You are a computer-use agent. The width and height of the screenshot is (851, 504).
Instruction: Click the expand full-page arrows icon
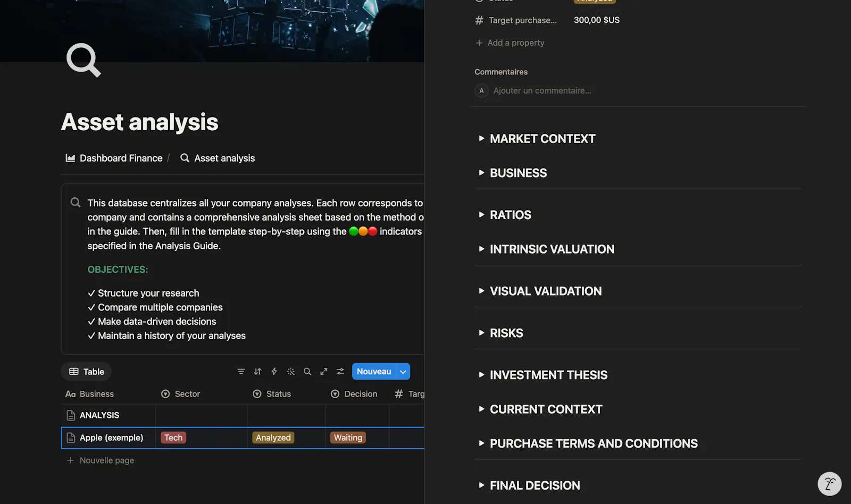click(323, 372)
